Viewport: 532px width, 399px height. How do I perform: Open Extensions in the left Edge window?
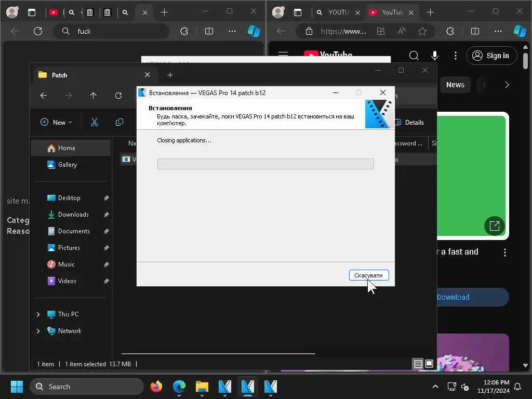pos(184,31)
